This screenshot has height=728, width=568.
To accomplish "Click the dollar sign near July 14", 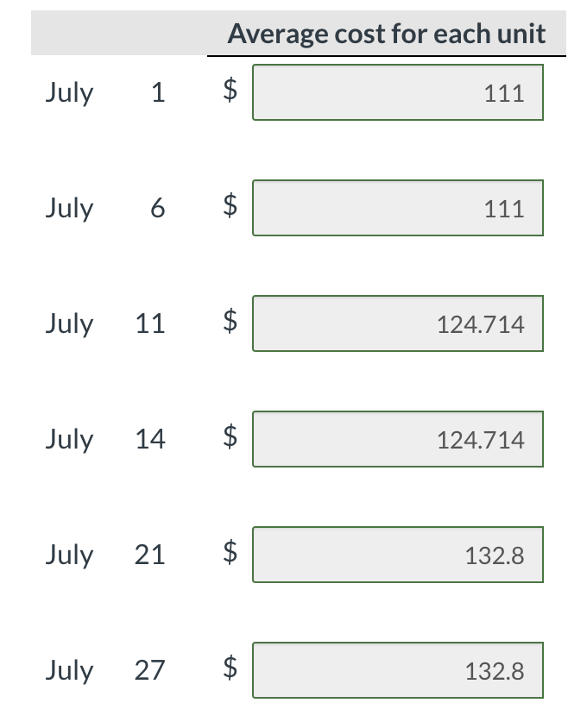I will pyautogui.click(x=229, y=439).
